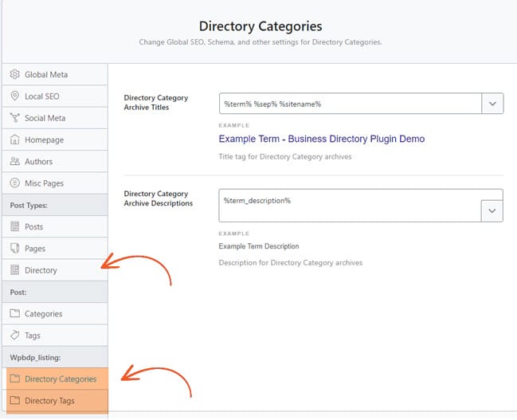Viewport: 517px width, 420px height.
Task: Switch to the post Categories tab
Action: [55, 313]
